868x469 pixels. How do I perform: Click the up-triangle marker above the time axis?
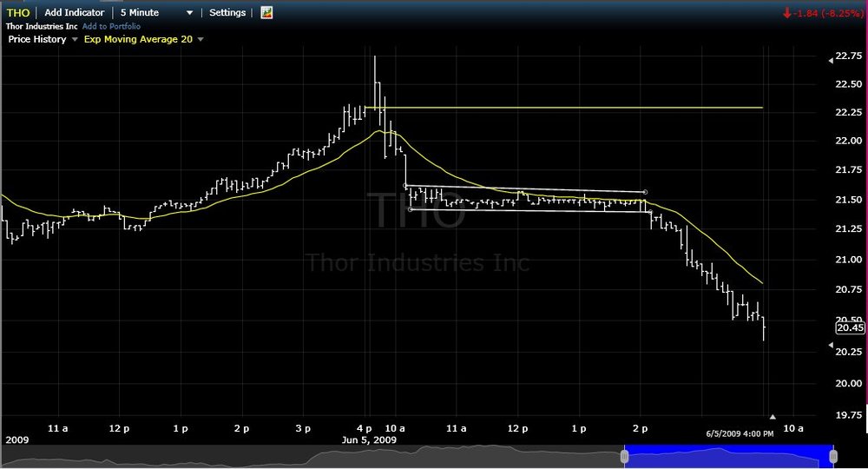pyautogui.click(x=773, y=417)
